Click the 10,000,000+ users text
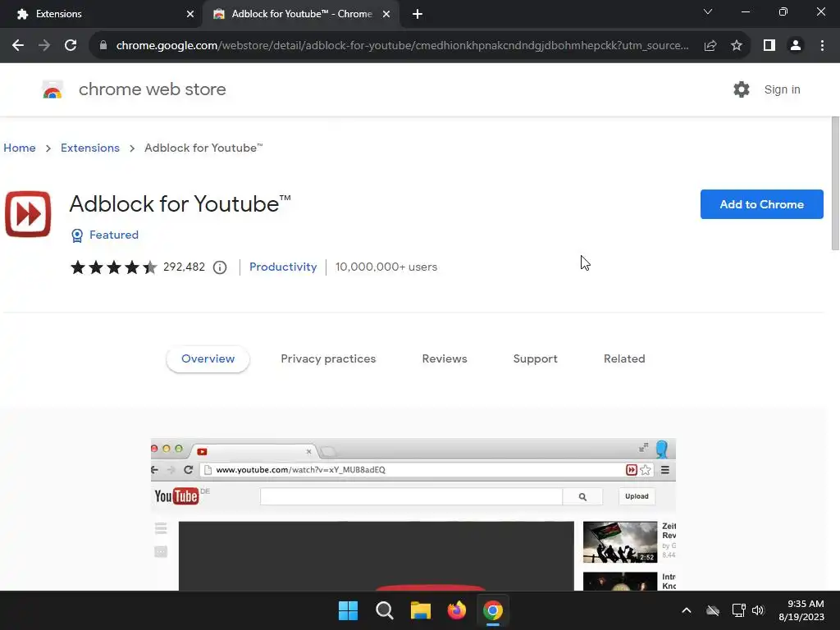The height and width of the screenshot is (630, 840). tap(386, 267)
